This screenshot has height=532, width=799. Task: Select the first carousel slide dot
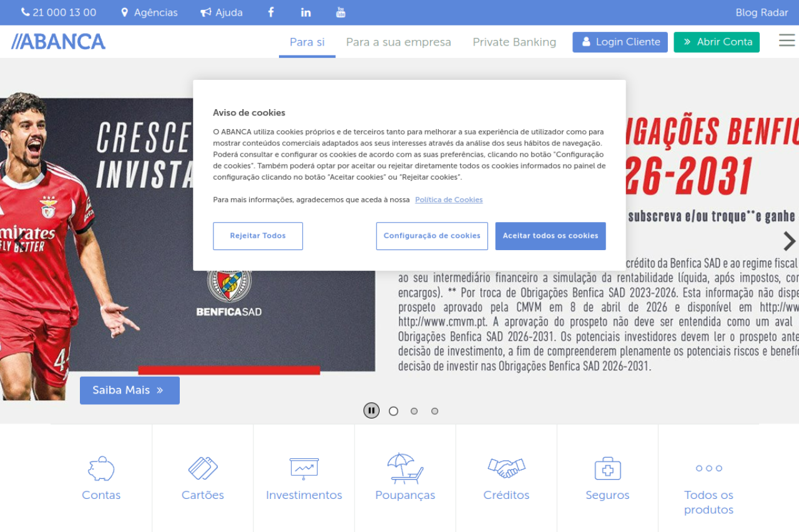[393, 411]
